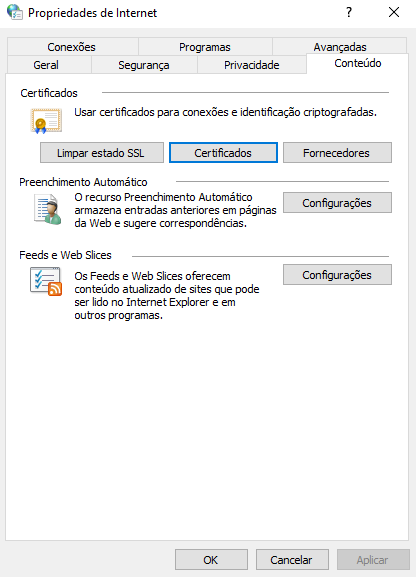Click the Internet globe icon in title bar
The height and width of the screenshot is (577, 416).
15,13
